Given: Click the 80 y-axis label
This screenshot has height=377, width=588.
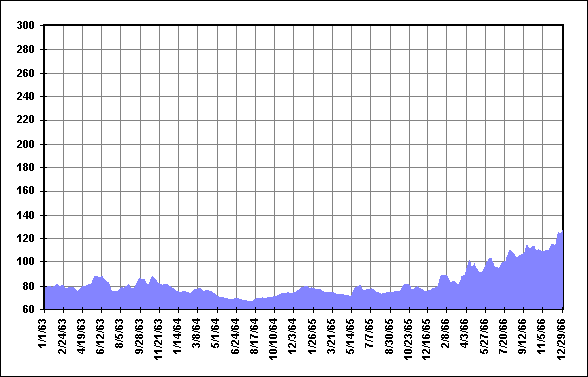Looking at the screenshot, I should 29,286.
